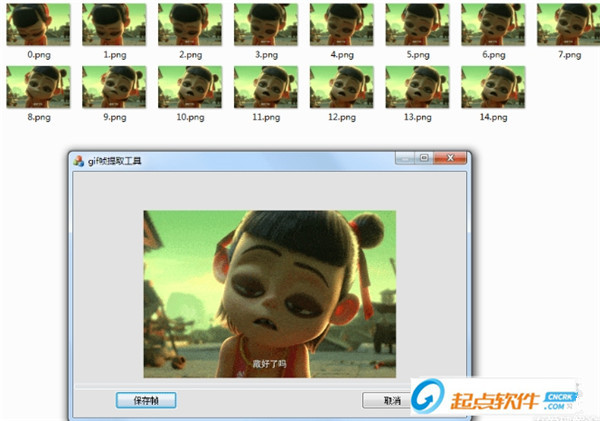Minimize the gif帧提取工具 window
The image size is (600, 421).
(x=405, y=158)
